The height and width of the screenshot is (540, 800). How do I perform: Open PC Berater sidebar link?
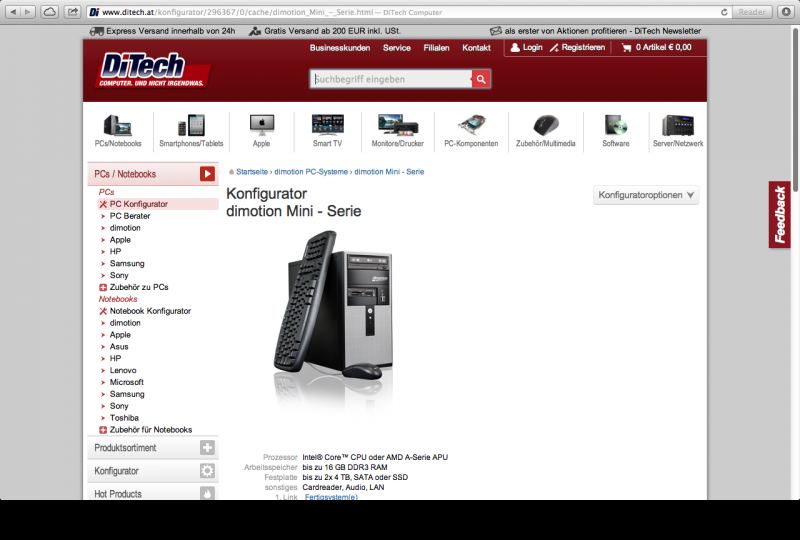(130, 216)
